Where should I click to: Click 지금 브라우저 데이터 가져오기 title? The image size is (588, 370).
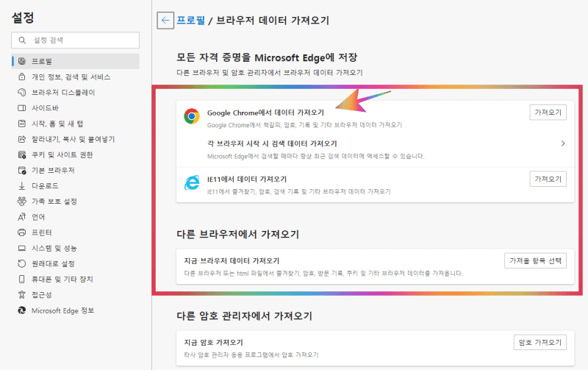click(232, 261)
